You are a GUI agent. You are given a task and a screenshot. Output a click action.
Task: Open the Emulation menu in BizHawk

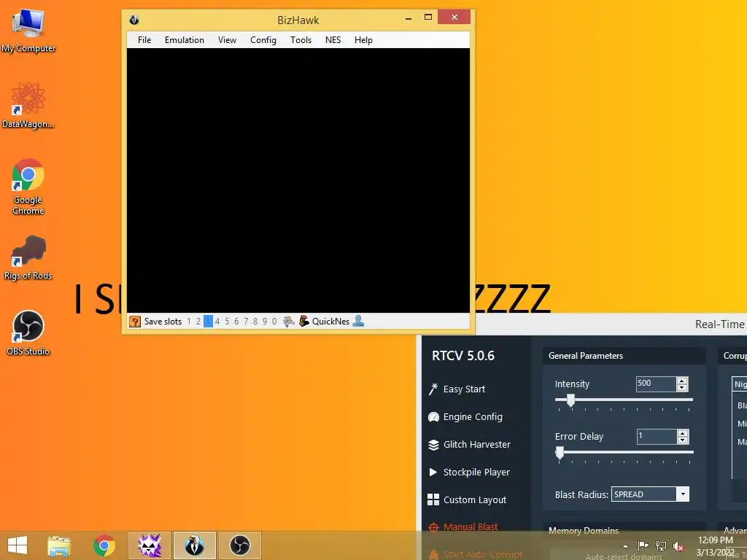[185, 40]
